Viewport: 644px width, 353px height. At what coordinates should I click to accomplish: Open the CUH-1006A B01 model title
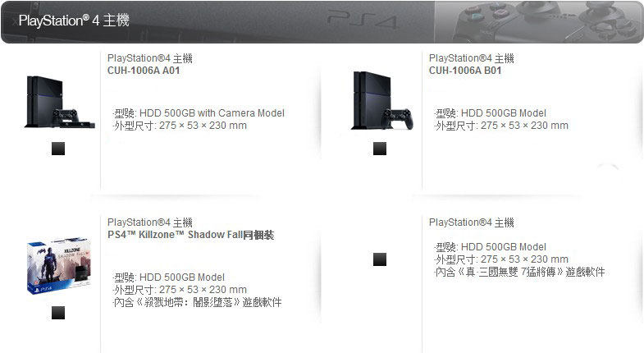click(465, 71)
